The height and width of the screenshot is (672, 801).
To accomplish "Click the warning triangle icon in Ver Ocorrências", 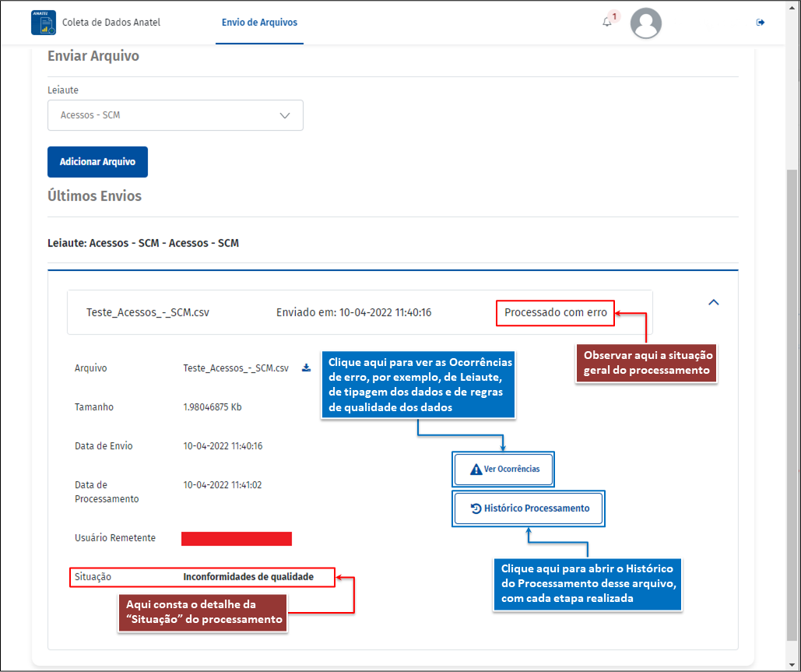I will pyautogui.click(x=476, y=470).
